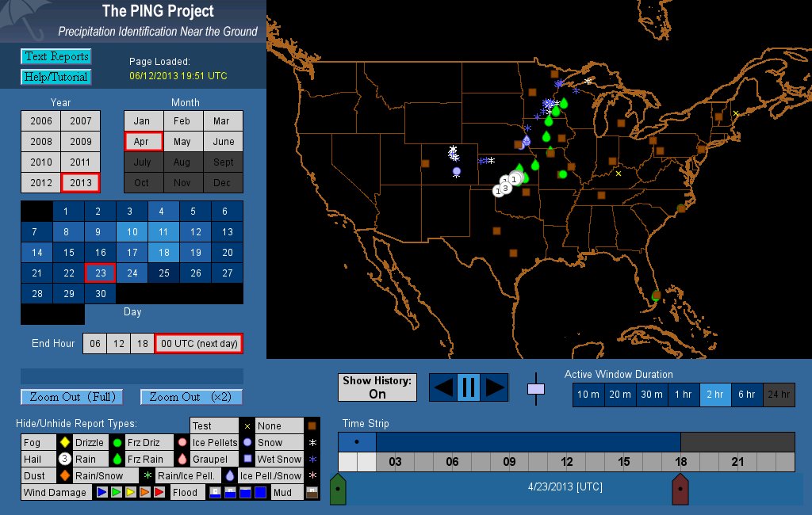
Task: Open Text Reports
Action: pos(56,56)
